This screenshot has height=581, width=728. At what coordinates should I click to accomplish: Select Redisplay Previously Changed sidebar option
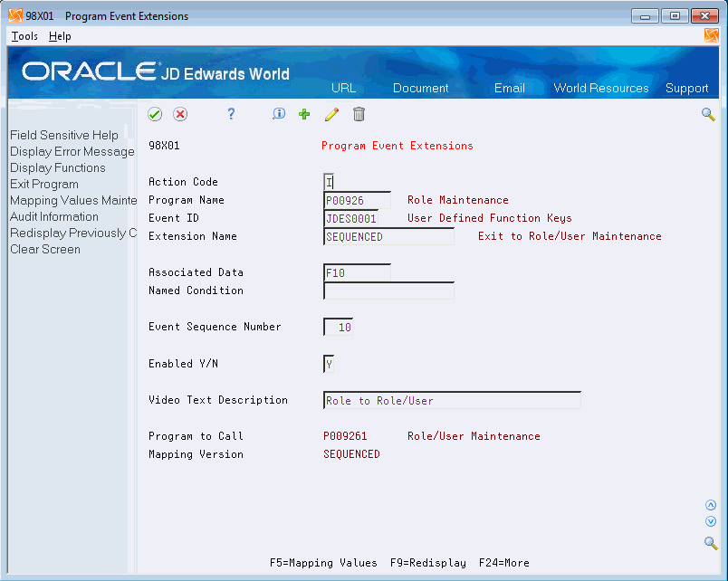tap(73, 233)
